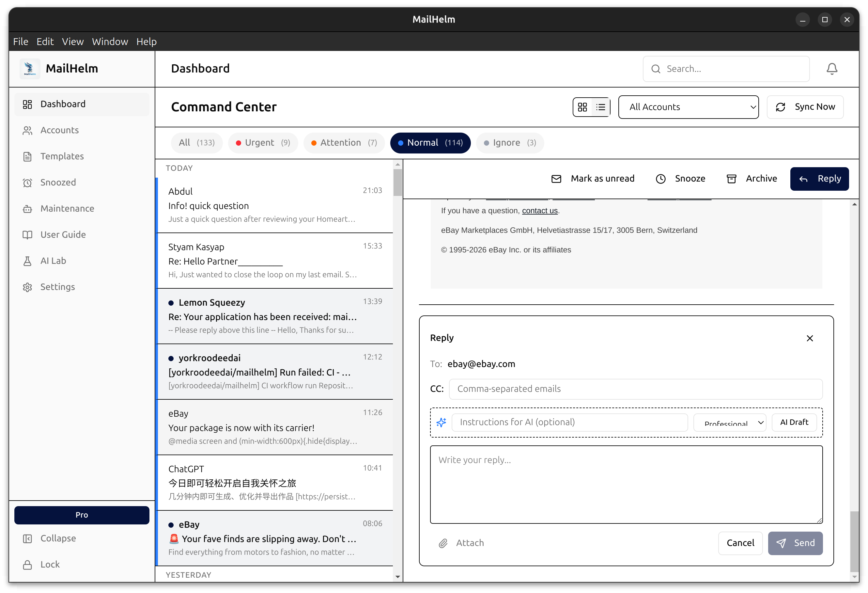The width and height of the screenshot is (868, 593).
Task: Open AI Lab from sidebar
Action: (53, 261)
